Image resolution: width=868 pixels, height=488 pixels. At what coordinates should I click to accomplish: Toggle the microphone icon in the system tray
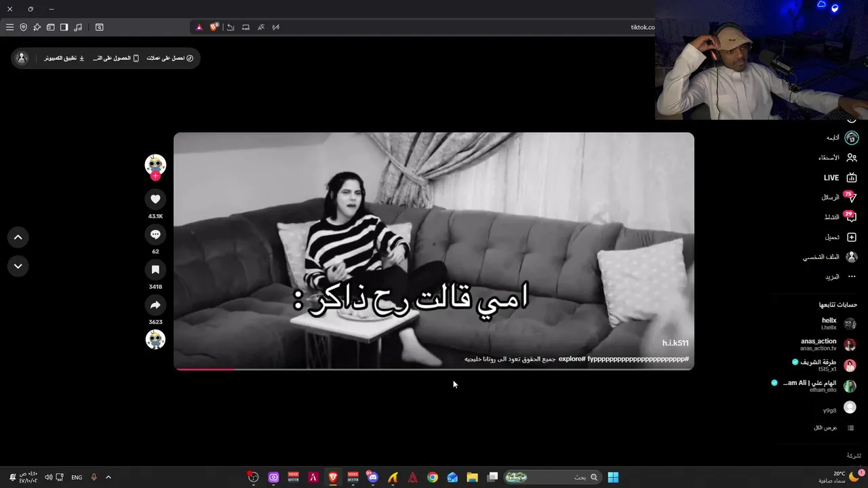pos(94,477)
